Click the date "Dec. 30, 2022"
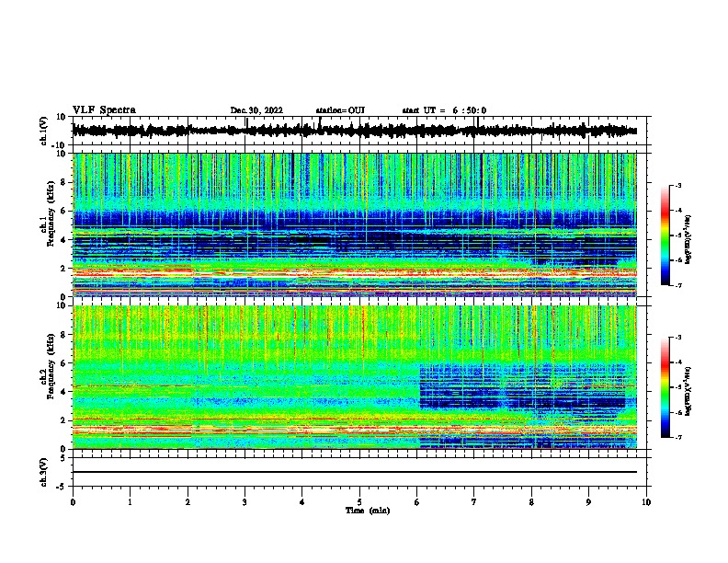728x563 pixels. tap(256, 110)
